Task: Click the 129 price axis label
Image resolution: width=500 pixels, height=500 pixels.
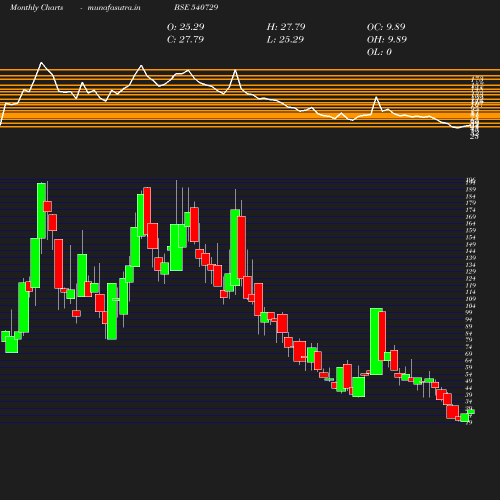Action: coord(471,271)
